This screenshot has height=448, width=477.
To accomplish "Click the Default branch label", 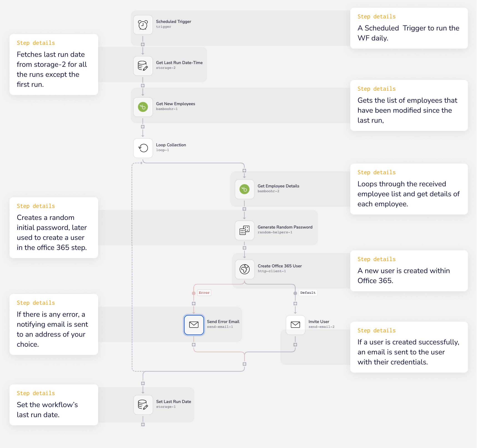I will click(308, 293).
